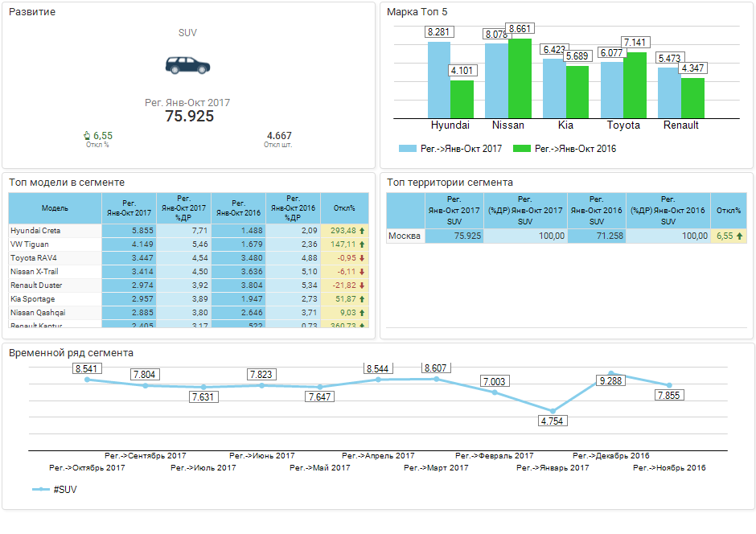The height and width of the screenshot is (534, 756).
Task: Click the Kia Sportage model row name
Action: (33, 299)
